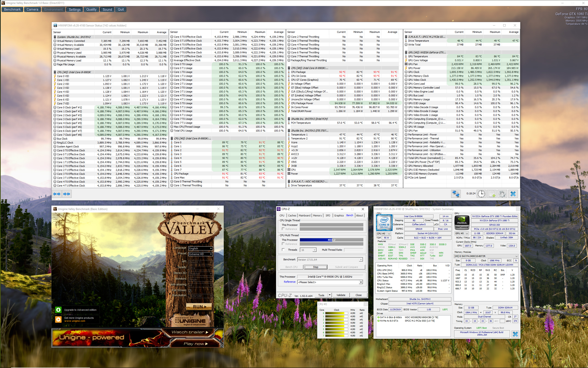
Task: Click the Intel Core i9 logo
Action: click(384, 222)
